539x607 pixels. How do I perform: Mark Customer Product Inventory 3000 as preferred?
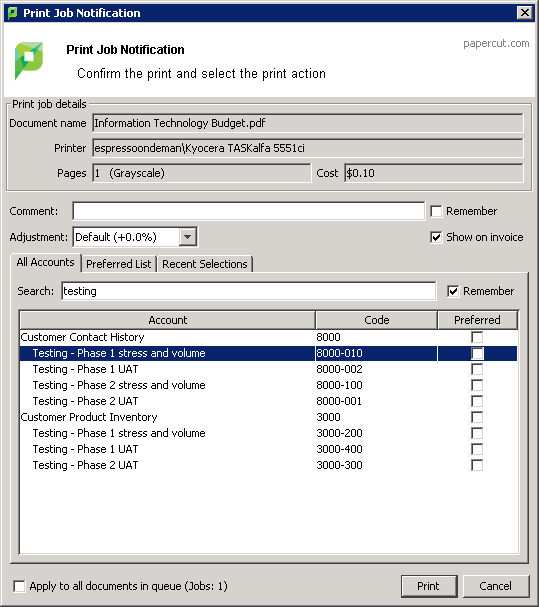(477, 417)
